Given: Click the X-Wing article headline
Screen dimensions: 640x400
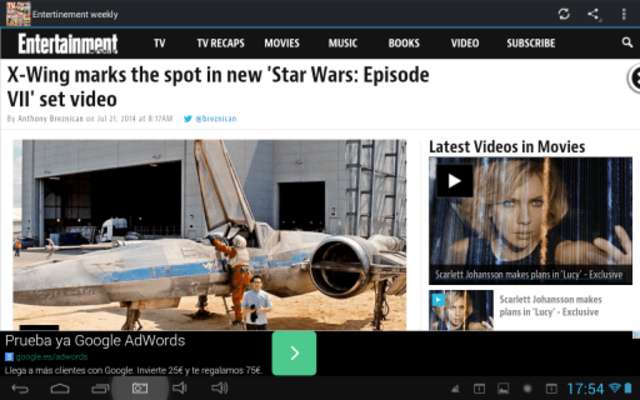Looking at the screenshot, I should pos(218,87).
